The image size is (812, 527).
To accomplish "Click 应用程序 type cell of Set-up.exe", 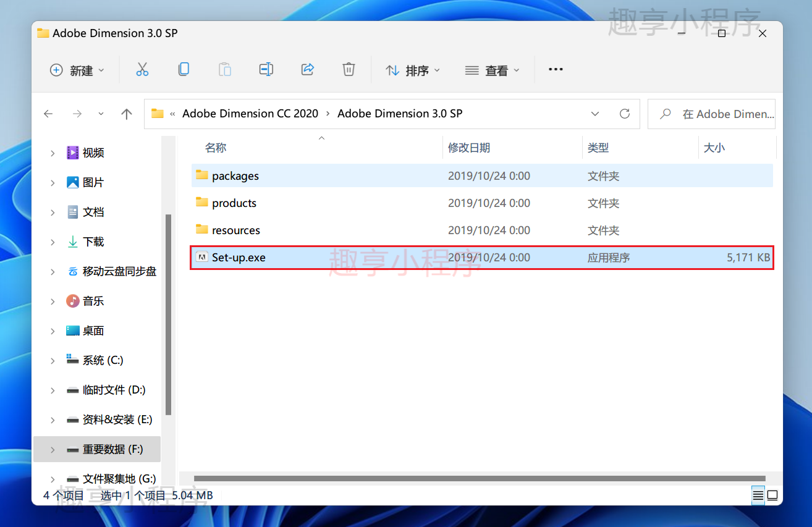I will (609, 258).
